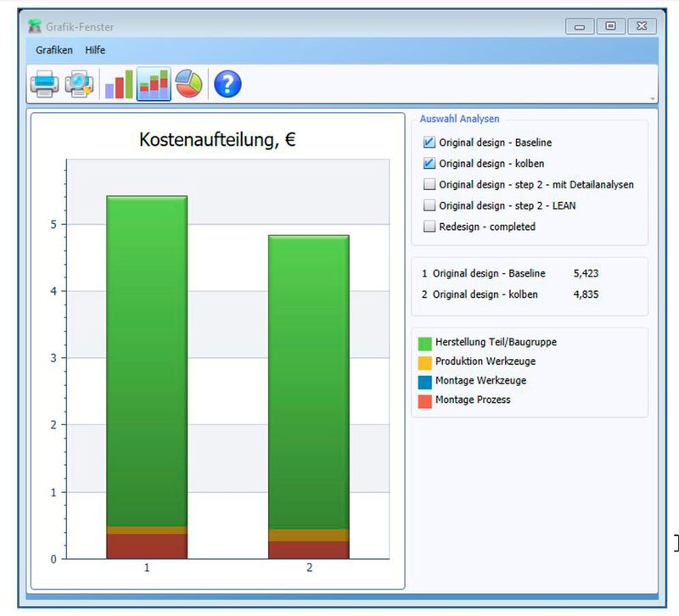Click green Herstellung Teil/Baugruppe legend swatch

(x=425, y=344)
